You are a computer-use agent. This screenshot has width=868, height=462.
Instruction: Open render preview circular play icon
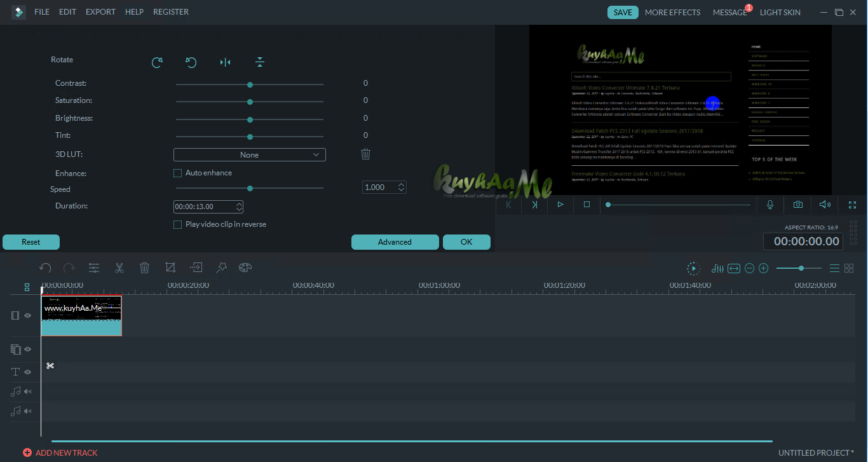coord(693,269)
